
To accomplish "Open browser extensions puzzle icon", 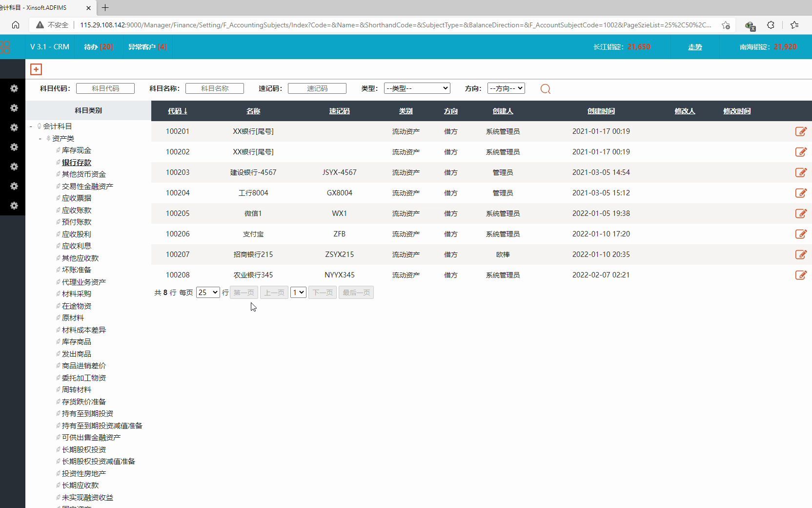I will click(771, 25).
